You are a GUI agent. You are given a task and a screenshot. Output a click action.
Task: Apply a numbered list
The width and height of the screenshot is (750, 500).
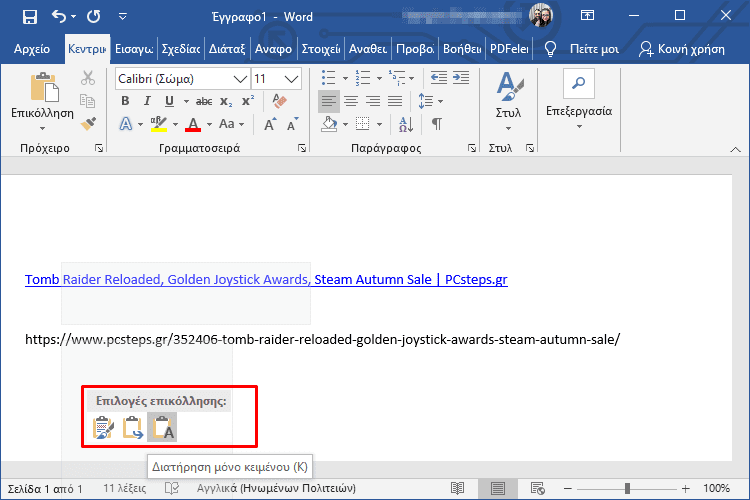[363, 78]
